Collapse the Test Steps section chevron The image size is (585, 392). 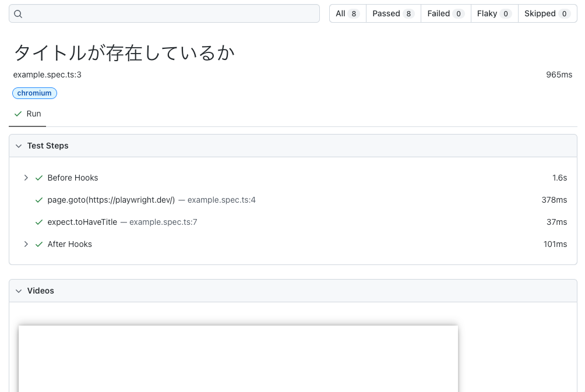(19, 146)
